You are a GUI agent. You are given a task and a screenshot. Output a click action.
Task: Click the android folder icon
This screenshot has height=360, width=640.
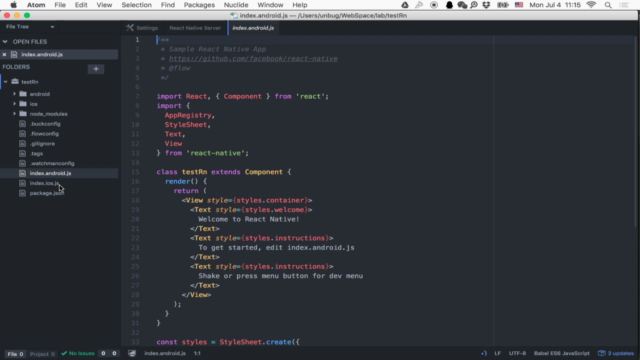click(23, 94)
